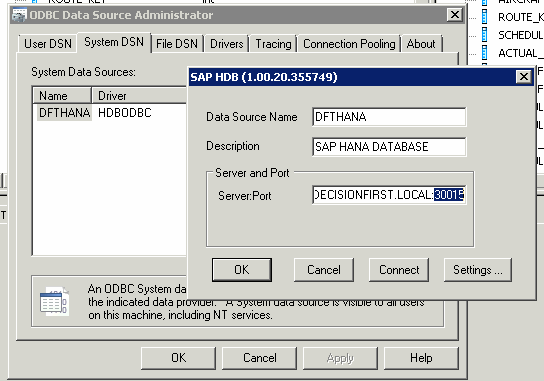The width and height of the screenshot is (544, 381).
Task: Click OK in the SAP HDB dialog
Action: tap(242, 270)
